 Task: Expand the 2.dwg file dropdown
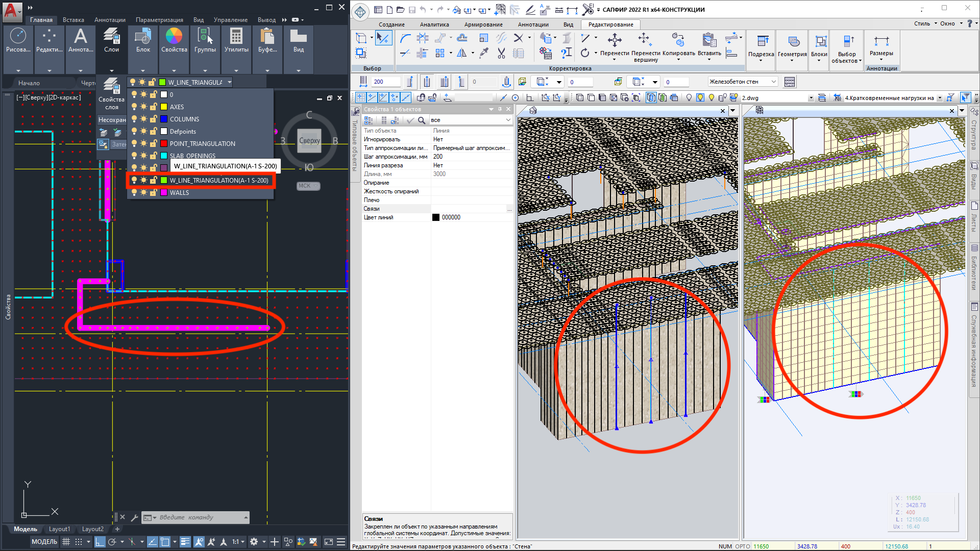point(811,98)
